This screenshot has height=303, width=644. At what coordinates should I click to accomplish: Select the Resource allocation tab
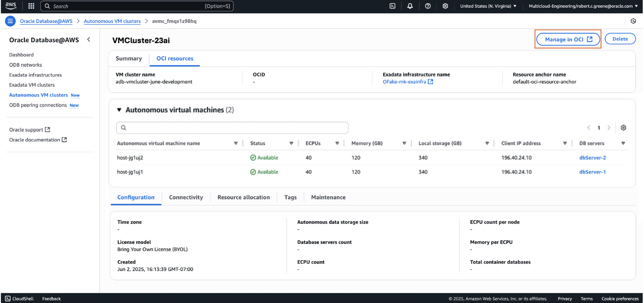(x=244, y=197)
